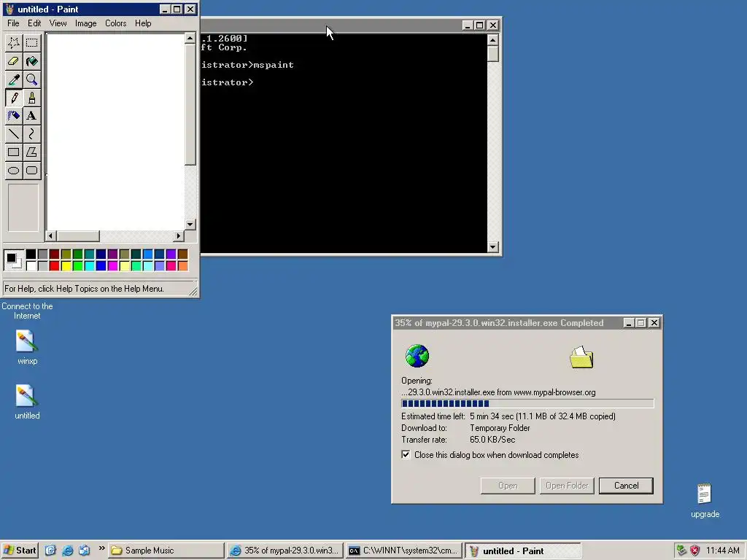Open the Colors menu in Paint
The height and width of the screenshot is (560, 747).
click(116, 23)
